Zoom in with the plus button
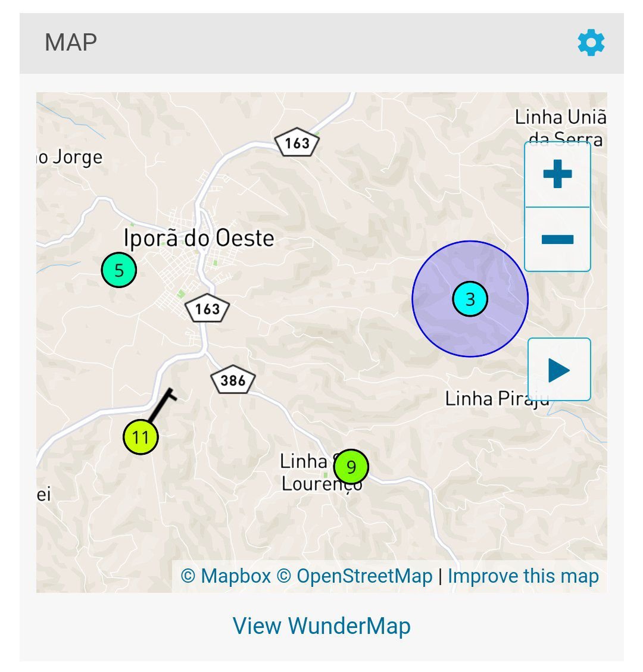Screen dimensions: 643x672 click(x=557, y=174)
